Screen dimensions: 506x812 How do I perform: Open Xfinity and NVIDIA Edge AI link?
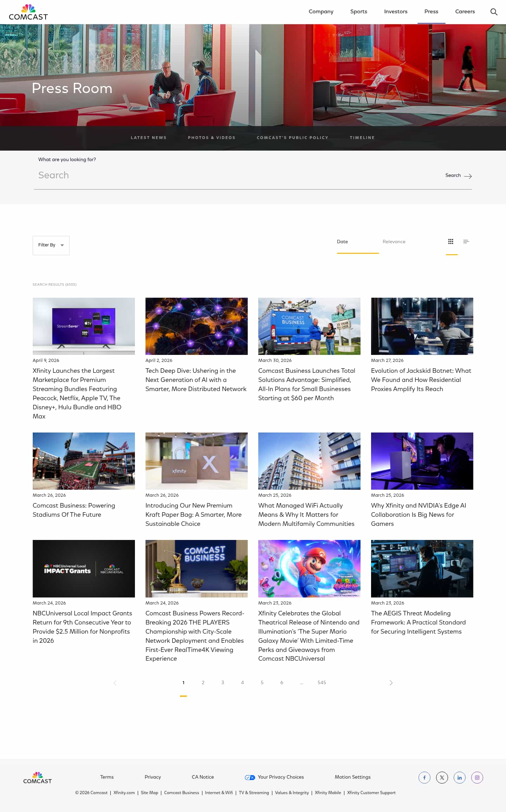419,515
